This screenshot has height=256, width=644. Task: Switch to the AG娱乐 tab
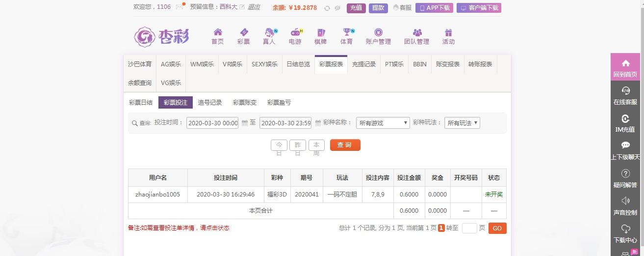pos(171,64)
